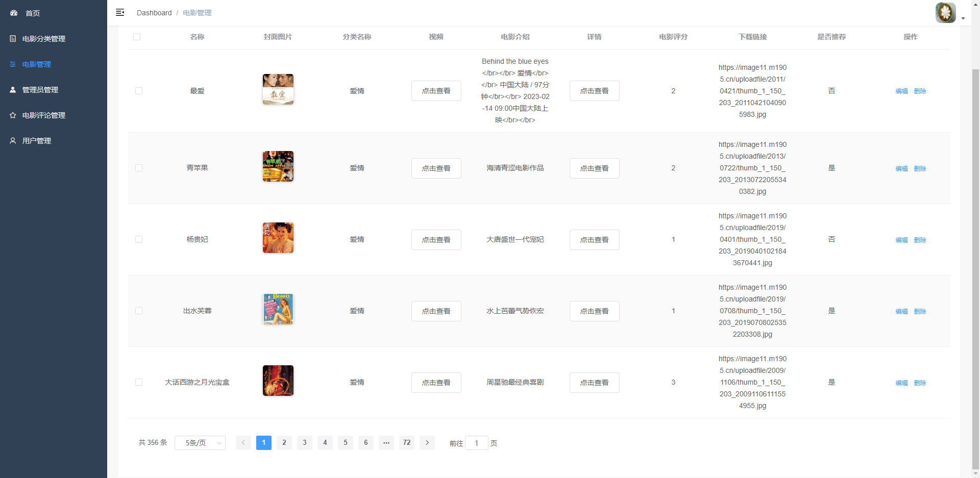
Task: Tick the checkbox for 青苹果 row
Action: click(x=138, y=168)
